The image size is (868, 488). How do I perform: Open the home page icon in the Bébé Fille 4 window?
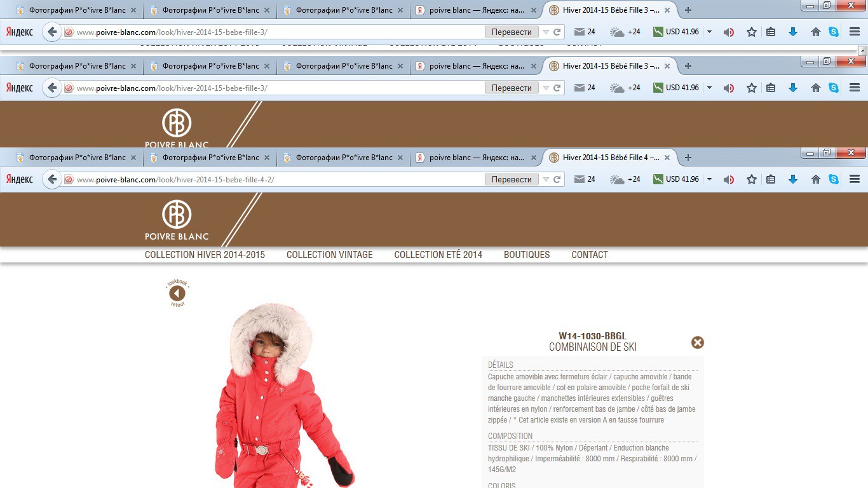coord(816,179)
